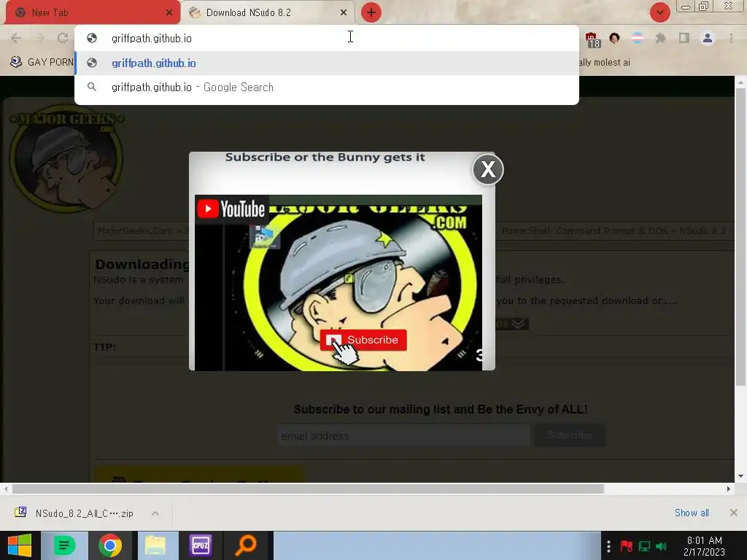Close the Download NSudo 8.2 tab
The height and width of the screenshot is (560, 747).
click(x=344, y=13)
